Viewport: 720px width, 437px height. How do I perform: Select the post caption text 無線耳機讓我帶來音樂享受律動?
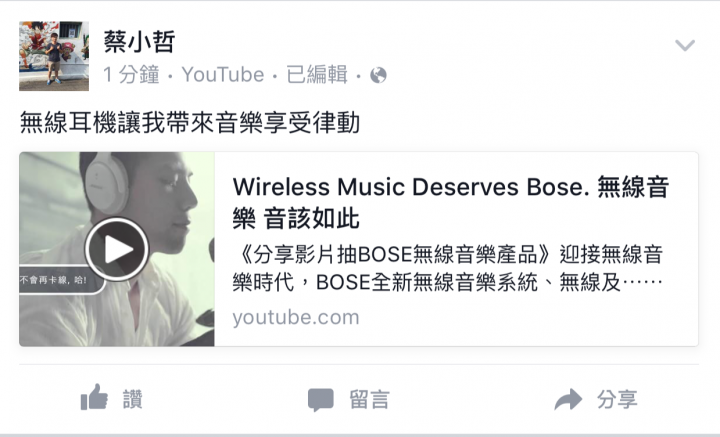pyautogui.click(x=190, y=123)
